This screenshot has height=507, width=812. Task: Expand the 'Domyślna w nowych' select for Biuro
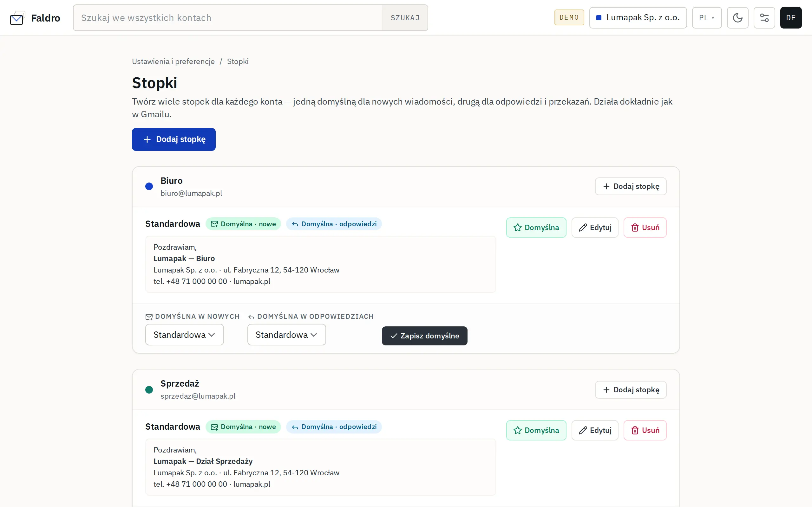[x=185, y=335]
